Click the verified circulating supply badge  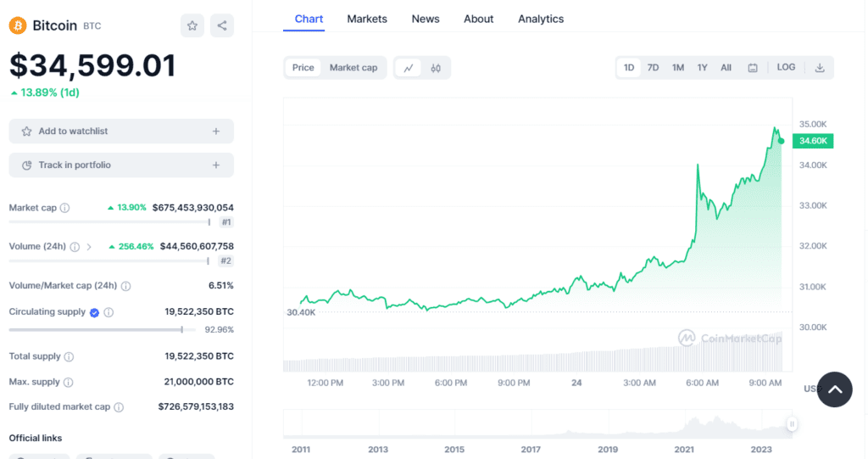[x=95, y=313]
